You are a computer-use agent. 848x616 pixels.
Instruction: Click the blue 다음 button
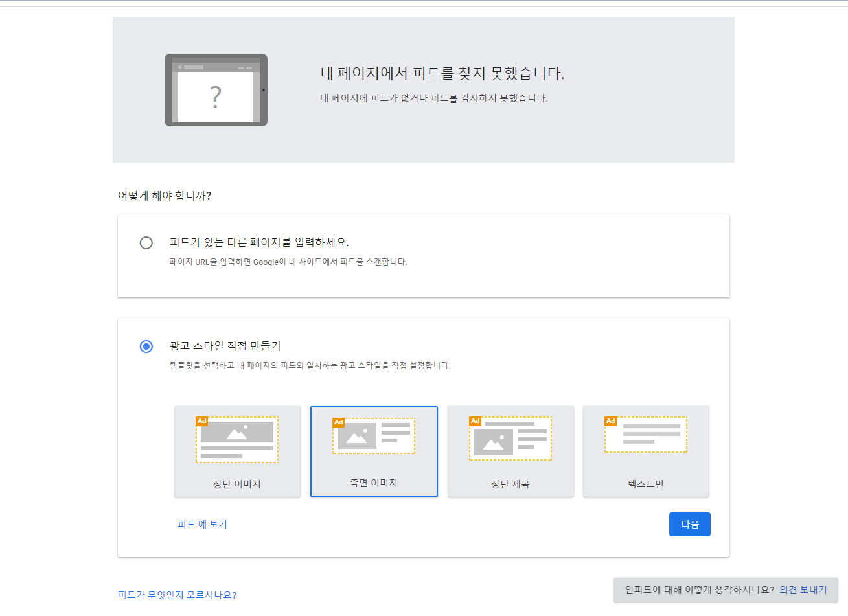point(689,524)
